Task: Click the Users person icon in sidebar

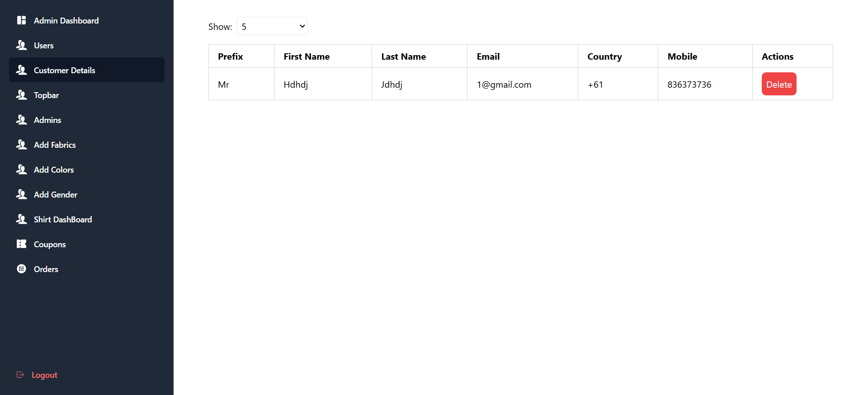Action: pos(21,45)
